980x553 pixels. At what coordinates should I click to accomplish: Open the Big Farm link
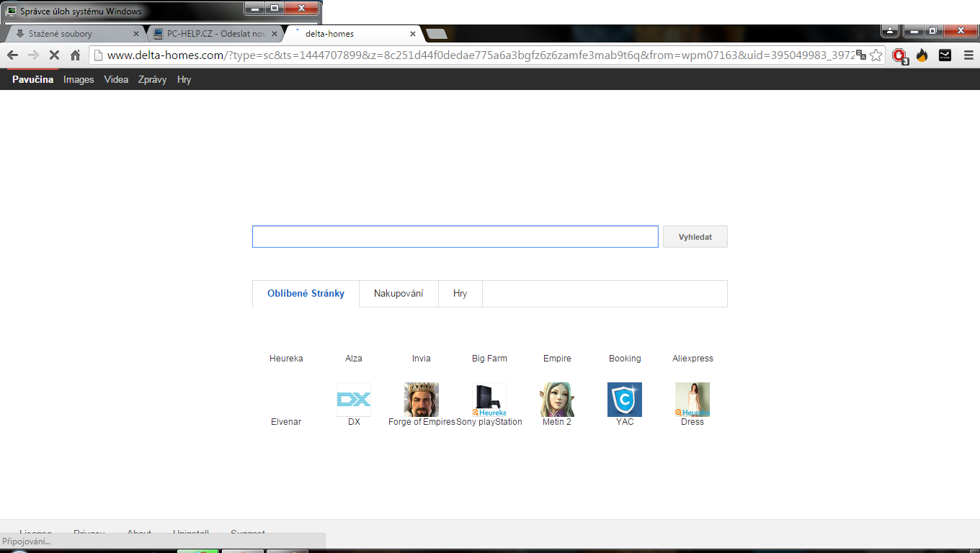489,359
